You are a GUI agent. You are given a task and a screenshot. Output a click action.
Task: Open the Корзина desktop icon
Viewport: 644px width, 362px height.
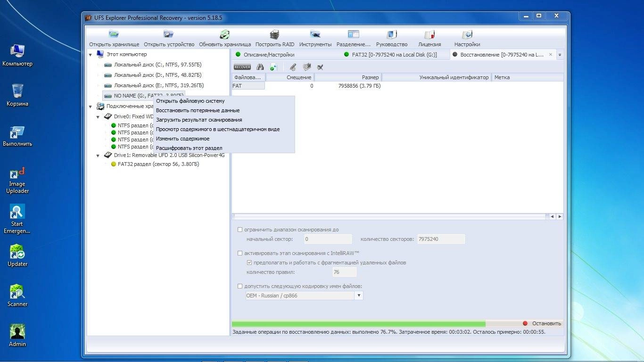point(17,95)
